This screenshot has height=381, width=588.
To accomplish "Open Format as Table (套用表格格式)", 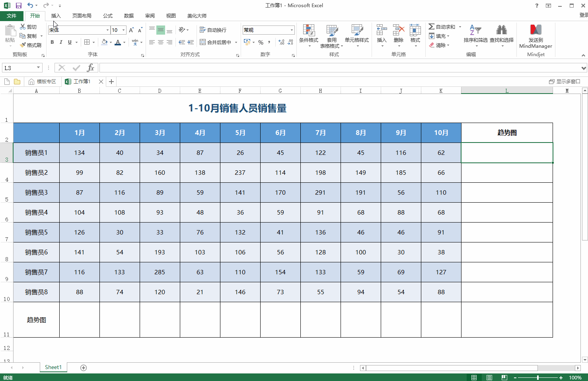I will [x=331, y=36].
